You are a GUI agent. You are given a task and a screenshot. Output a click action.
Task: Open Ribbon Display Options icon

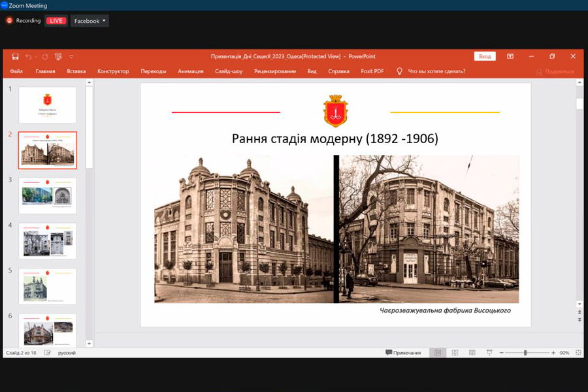point(510,56)
